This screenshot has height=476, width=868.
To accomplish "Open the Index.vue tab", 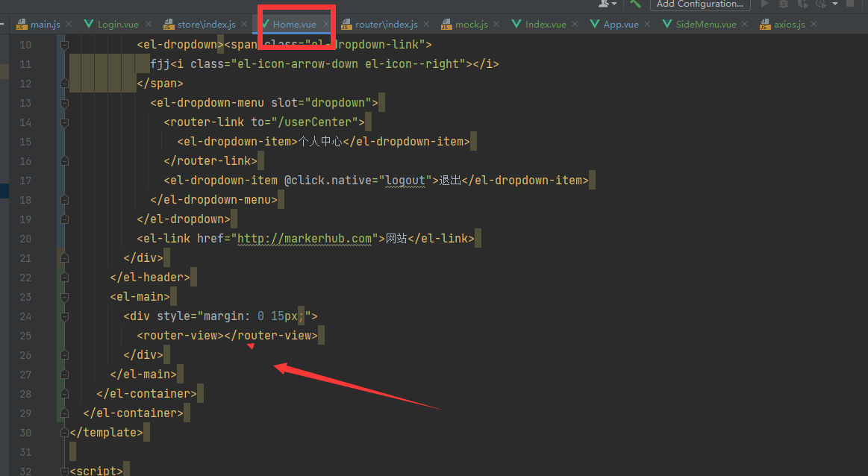I will pos(546,25).
